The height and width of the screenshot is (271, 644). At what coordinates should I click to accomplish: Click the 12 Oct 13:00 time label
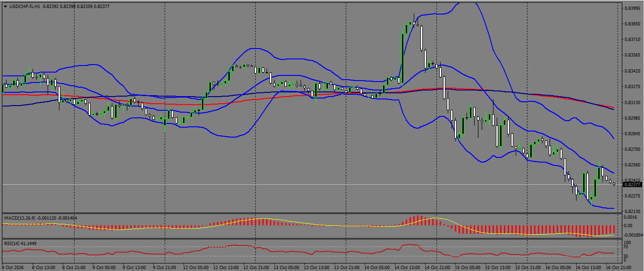(x=226, y=267)
